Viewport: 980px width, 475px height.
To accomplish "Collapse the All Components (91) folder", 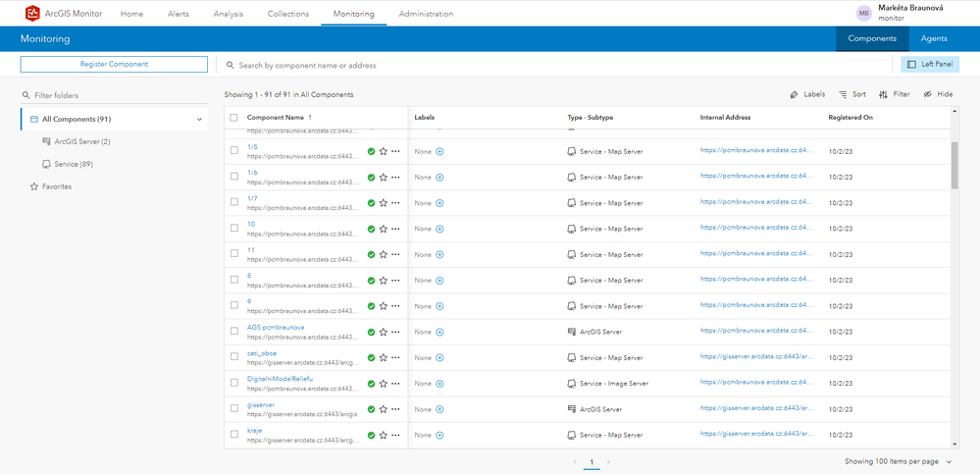I will point(200,120).
